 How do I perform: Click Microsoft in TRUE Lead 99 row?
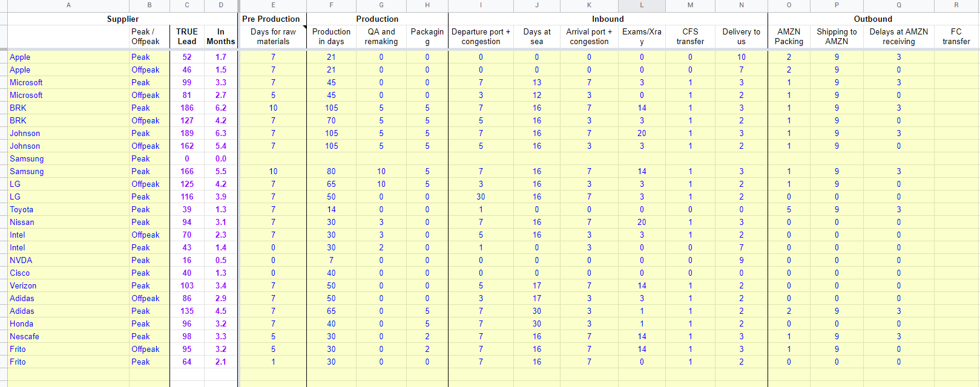click(68, 82)
